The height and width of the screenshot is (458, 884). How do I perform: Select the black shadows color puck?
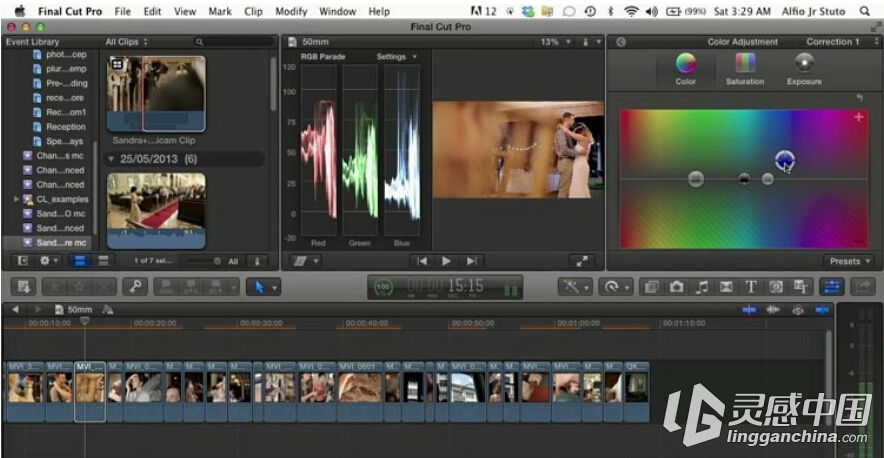[x=744, y=179]
